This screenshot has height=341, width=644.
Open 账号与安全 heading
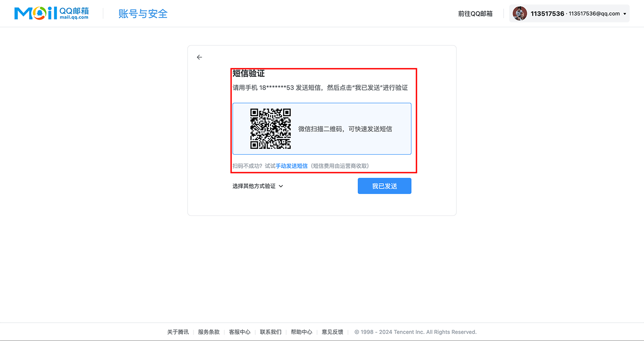143,13
